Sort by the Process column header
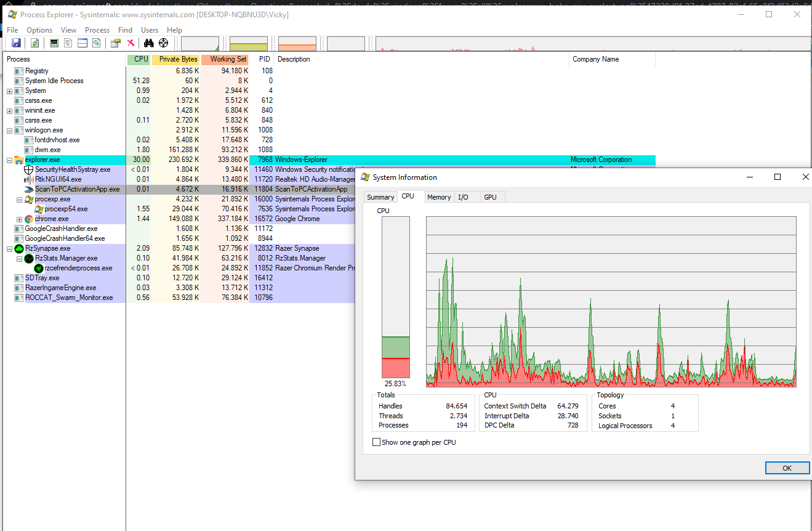 pos(65,59)
